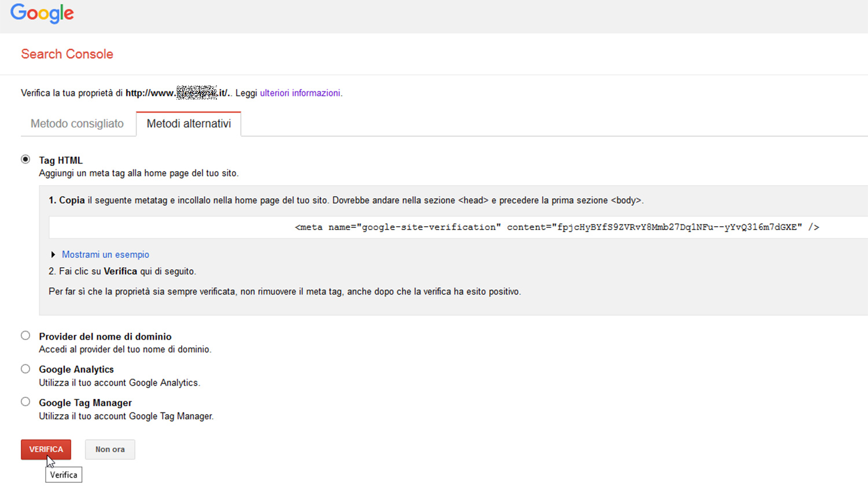Expand the 'Mostrami un esempio' triangle
The height and width of the screenshot is (491, 868).
53,254
